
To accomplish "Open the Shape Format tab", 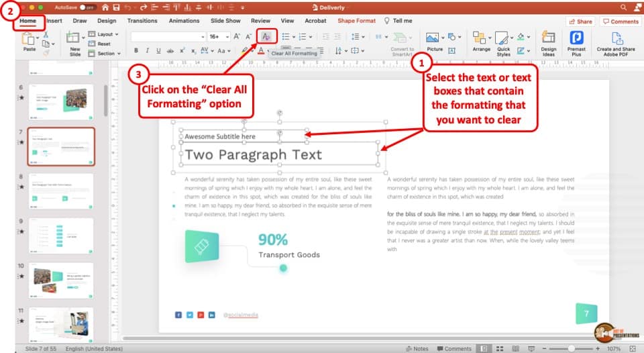I will tap(356, 21).
